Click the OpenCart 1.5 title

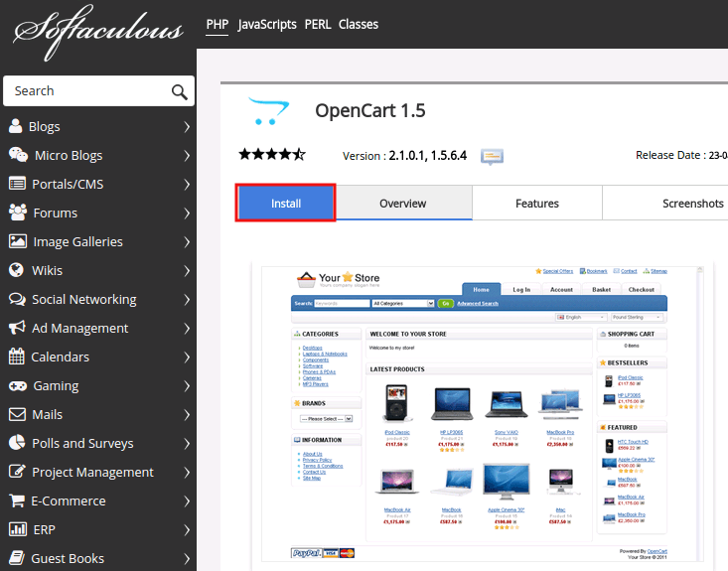(x=370, y=110)
